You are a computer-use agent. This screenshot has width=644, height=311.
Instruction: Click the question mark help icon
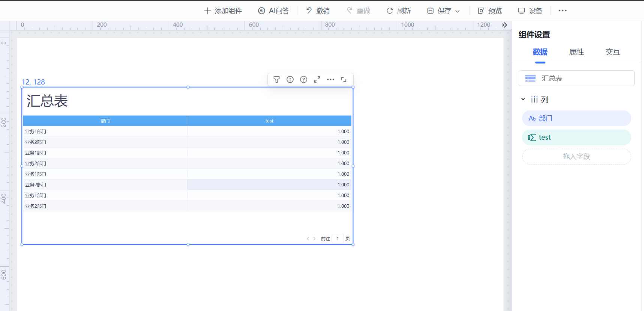[x=303, y=80]
